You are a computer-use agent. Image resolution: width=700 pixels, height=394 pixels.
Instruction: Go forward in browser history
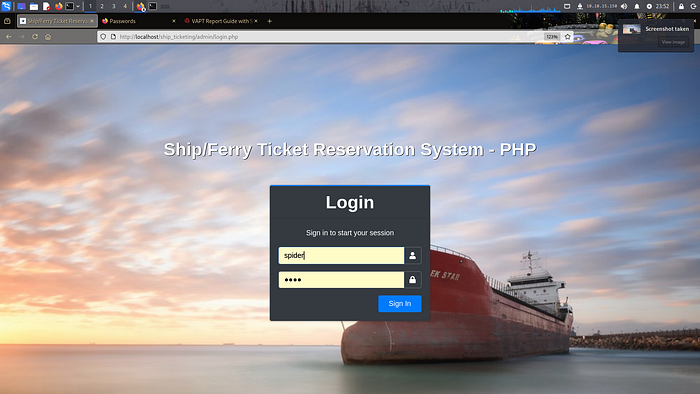tap(22, 37)
